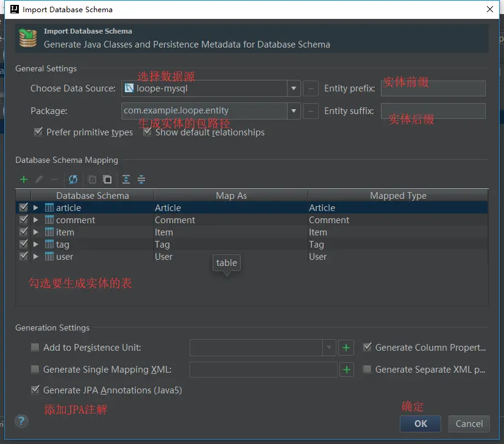Click the Expand All icon in mapping toolbar
Image resolution: width=504 pixels, height=444 pixels.
126,179
